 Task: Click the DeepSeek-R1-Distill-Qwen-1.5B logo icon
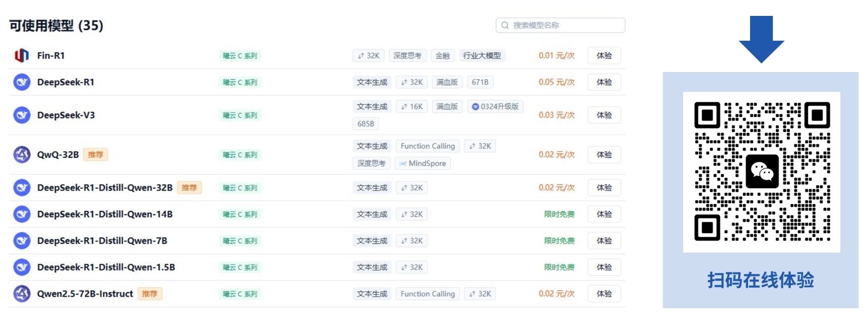pyautogui.click(x=22, y=267)
